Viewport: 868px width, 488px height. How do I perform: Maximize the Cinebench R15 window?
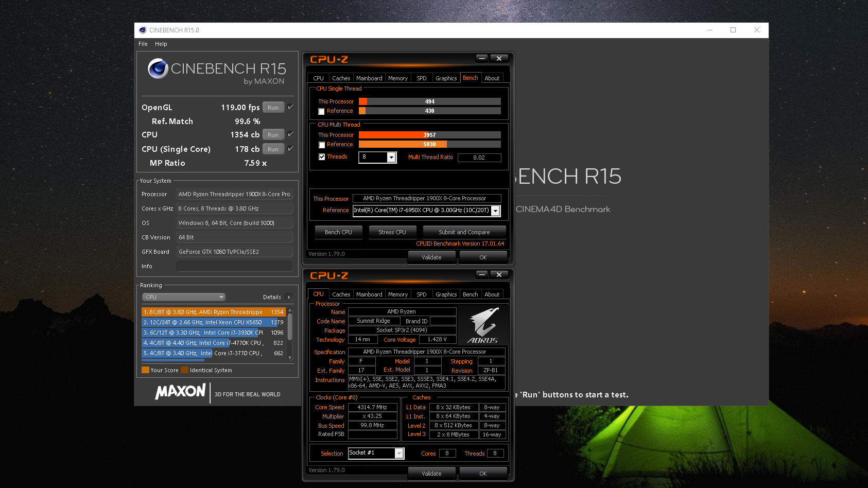(x=733, y=30)
